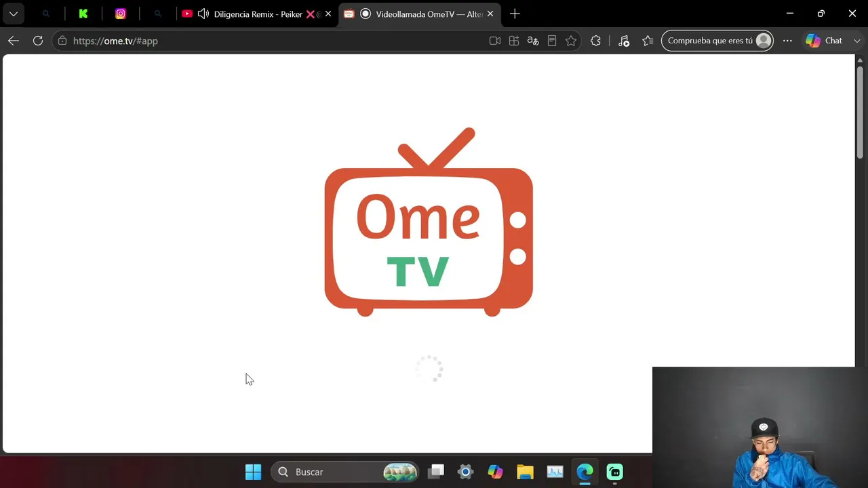The width and height of the screenshot is (868, 488).
Task: Switch to Microsoft Edge on taskbar
Action: [x=585, y=472]
